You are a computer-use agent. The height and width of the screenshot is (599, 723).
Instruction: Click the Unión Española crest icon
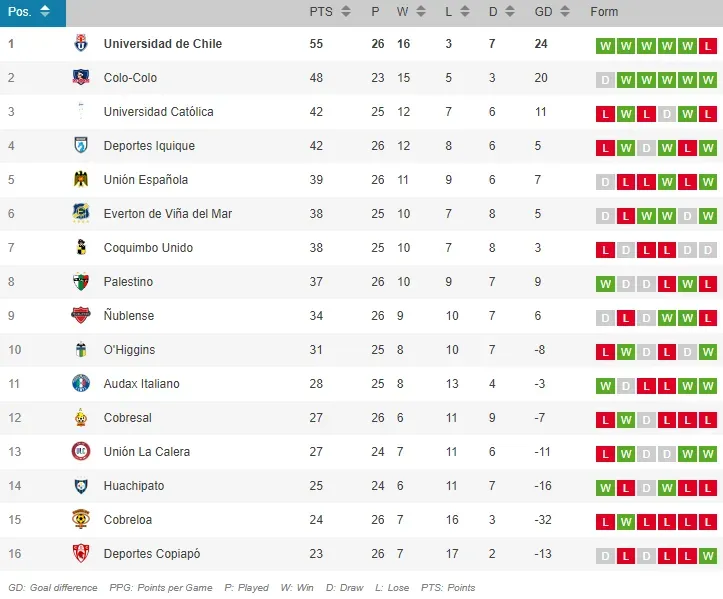point(81,180)
